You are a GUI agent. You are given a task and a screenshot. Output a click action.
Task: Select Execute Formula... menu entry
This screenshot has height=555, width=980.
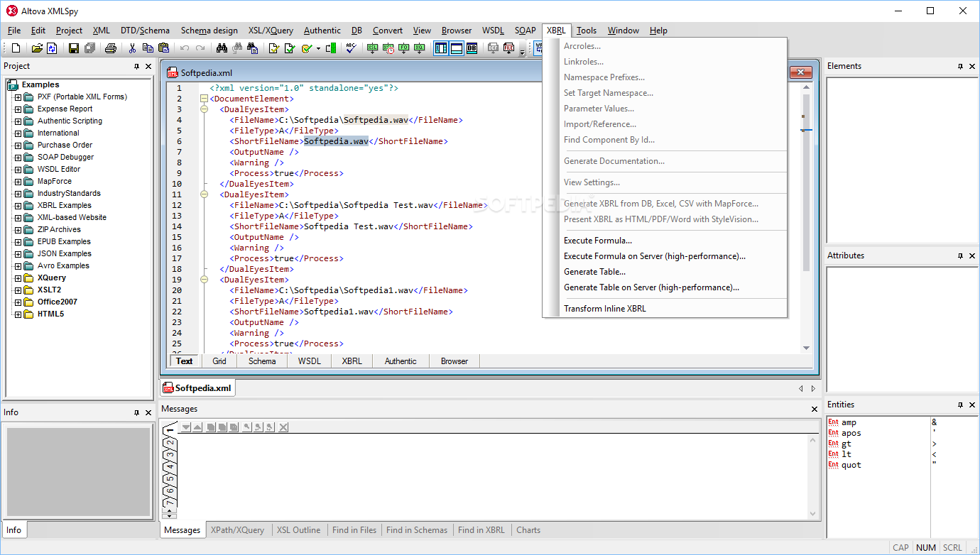pos(598,241)
